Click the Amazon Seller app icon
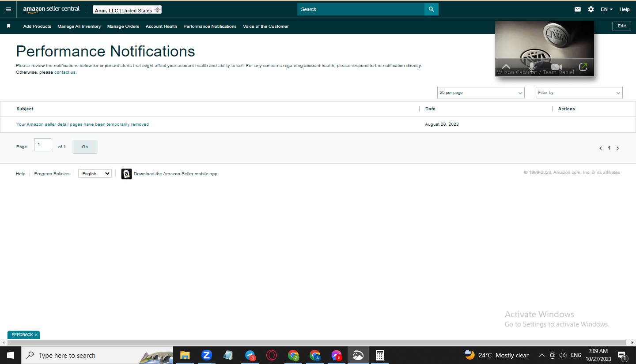The width and height of the screenshot is (636, 364). 127,174
